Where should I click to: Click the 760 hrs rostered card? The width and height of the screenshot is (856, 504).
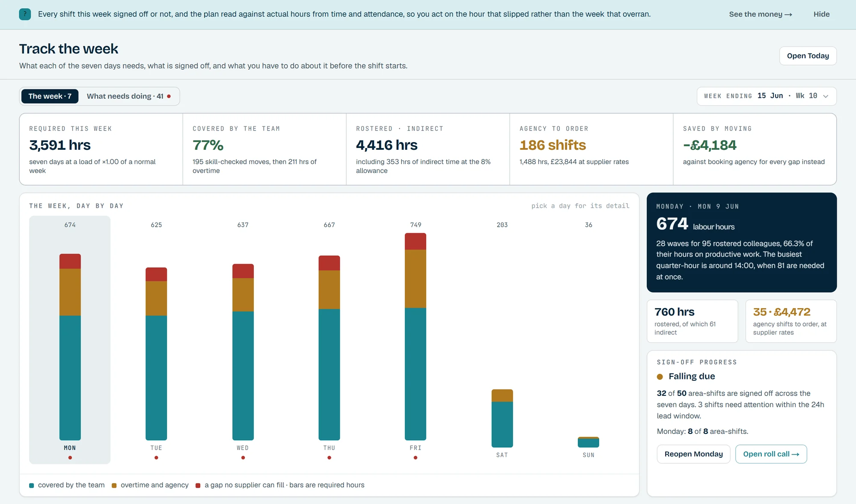[x=693, y=321]
